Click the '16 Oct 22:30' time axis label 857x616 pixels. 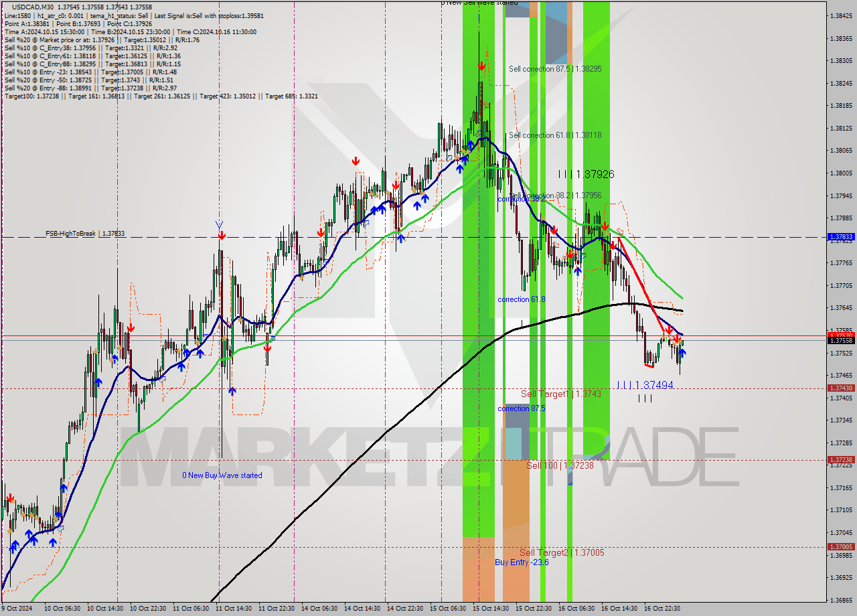point(662,609)
